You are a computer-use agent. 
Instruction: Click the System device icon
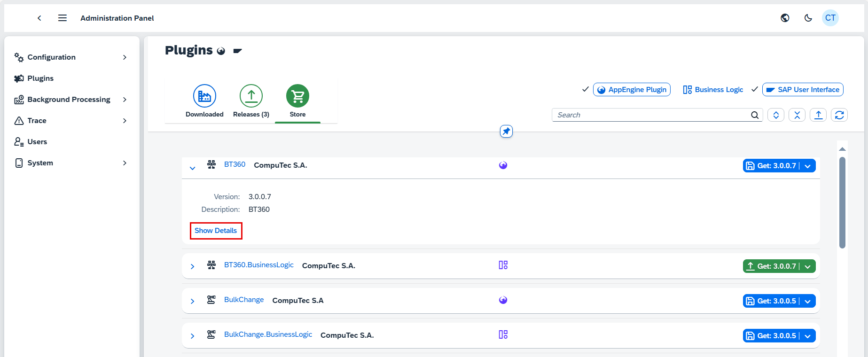click(19, 163)
